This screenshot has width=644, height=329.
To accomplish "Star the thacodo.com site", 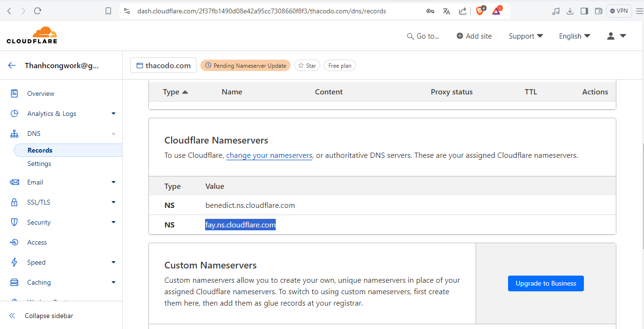I will pos(307,66).
